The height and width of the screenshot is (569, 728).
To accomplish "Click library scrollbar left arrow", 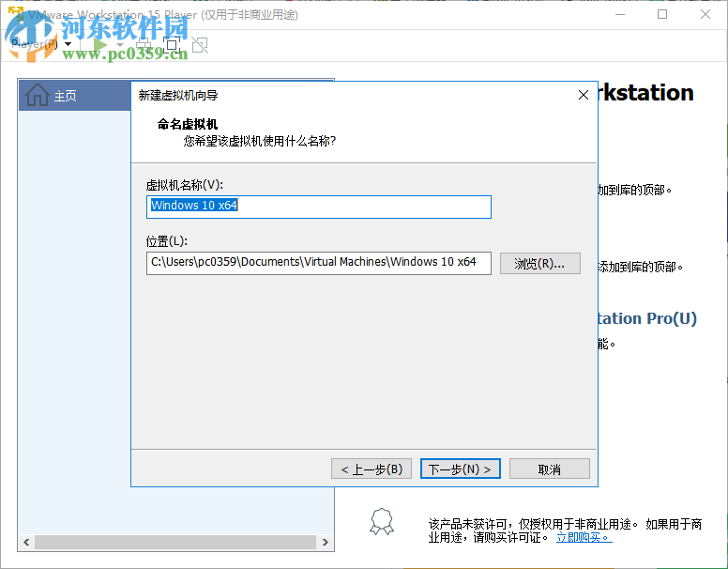I will click(x=26, y=542).
